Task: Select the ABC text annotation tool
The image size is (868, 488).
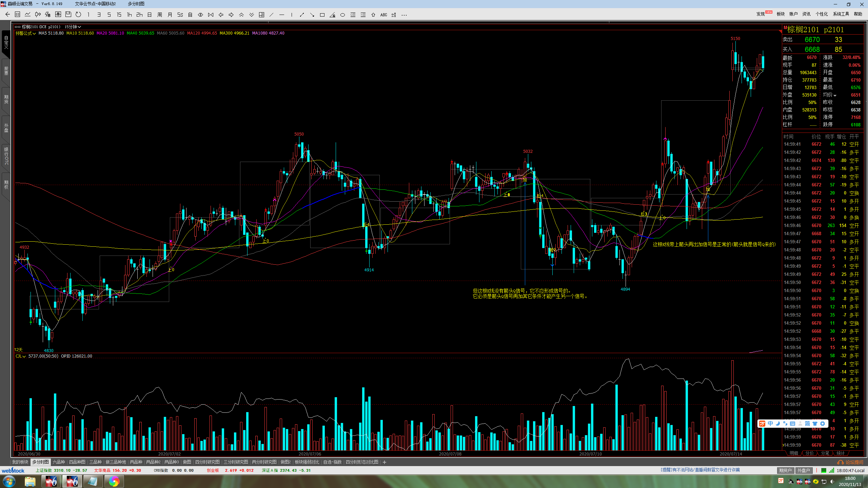Action: 383,15
